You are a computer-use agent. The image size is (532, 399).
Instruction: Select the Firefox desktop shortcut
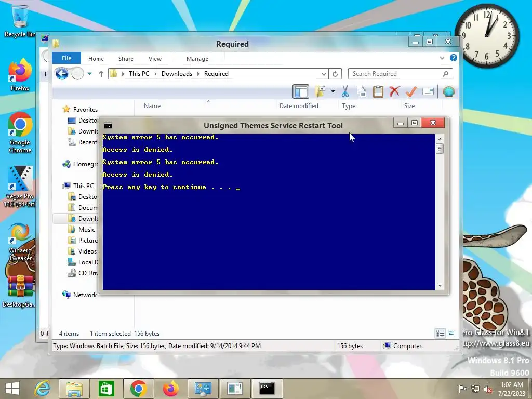tap(20, 75)
